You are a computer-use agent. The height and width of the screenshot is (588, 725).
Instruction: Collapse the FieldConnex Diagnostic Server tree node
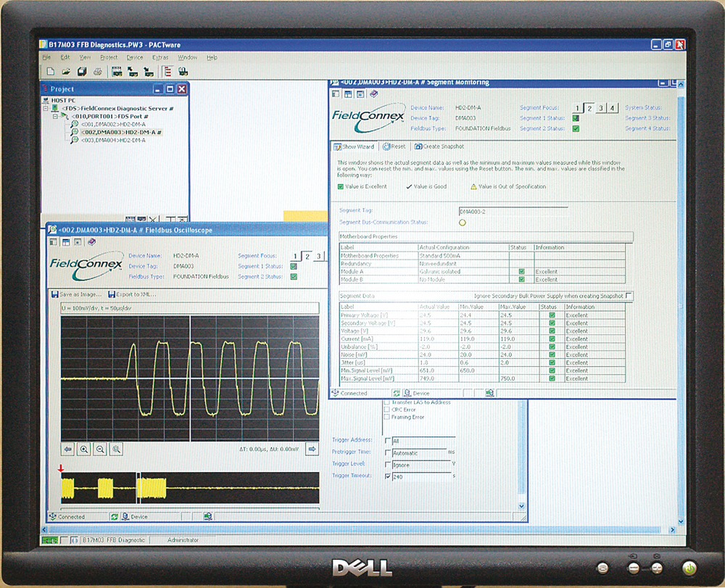pos(46,108)
